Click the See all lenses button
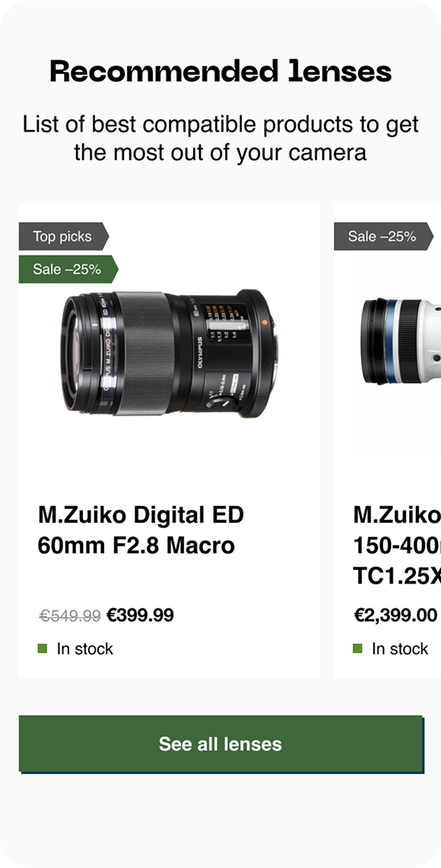The height and width of the screenshot is (868, 441). pyautogui.click(x=220, y=743)
